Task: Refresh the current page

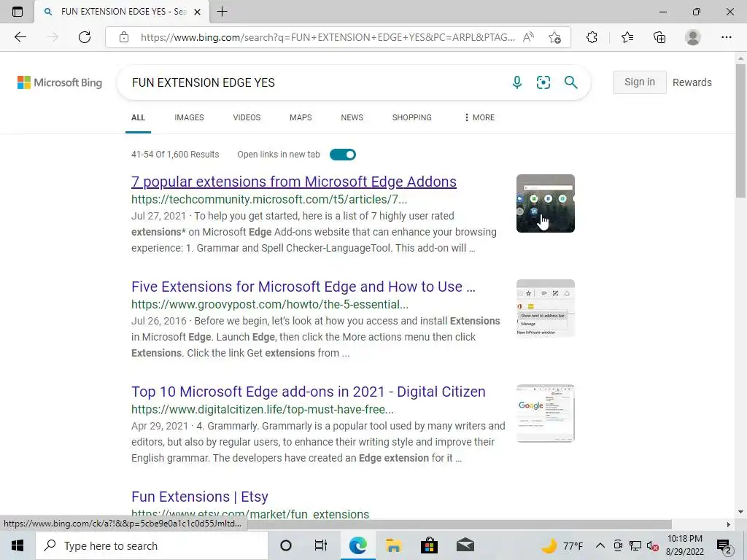Action: point(85,37)
